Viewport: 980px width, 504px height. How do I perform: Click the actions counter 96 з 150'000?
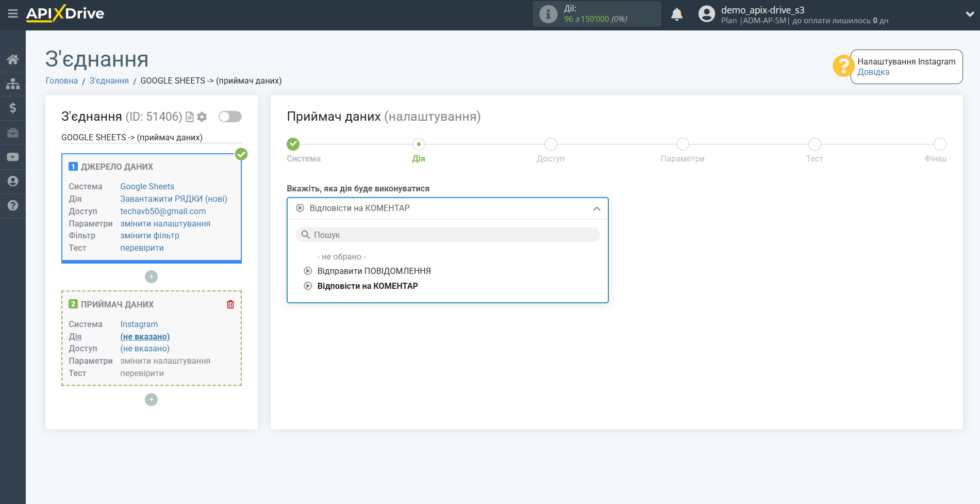tap(595, 19)
